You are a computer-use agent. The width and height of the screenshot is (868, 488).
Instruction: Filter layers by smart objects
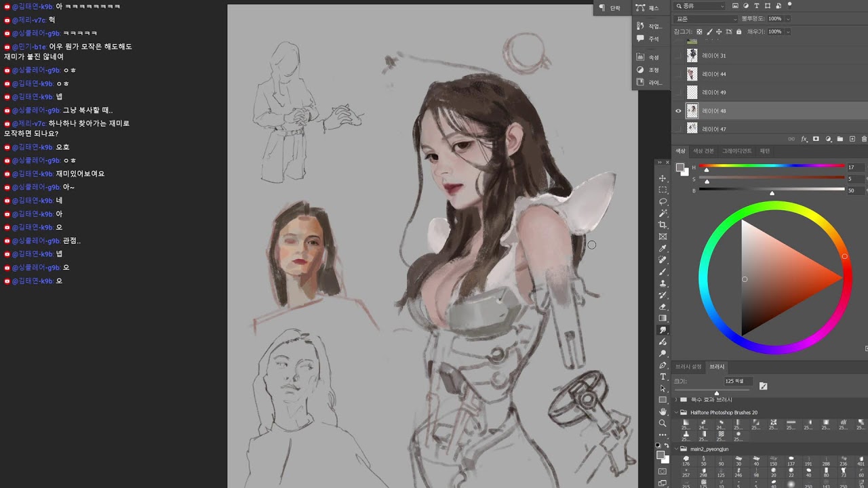pyautogui.click(x=778, y=6)
